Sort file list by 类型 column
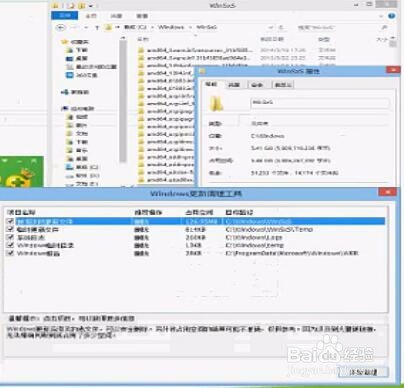Image resolution: width=404 pixels, height=388 pixels. (x=323, y=39)
